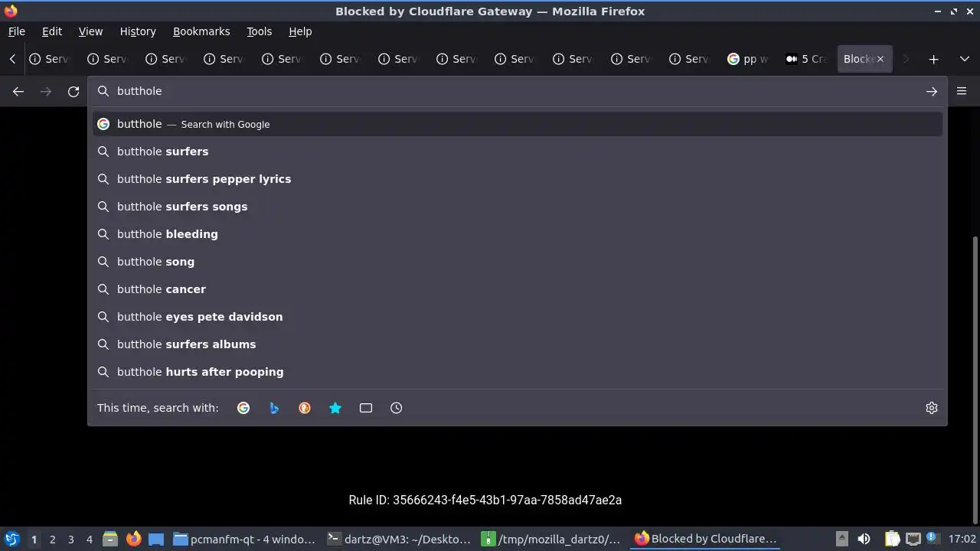Choose the 'hurts after pooping' suggestion

coord(518,372)
